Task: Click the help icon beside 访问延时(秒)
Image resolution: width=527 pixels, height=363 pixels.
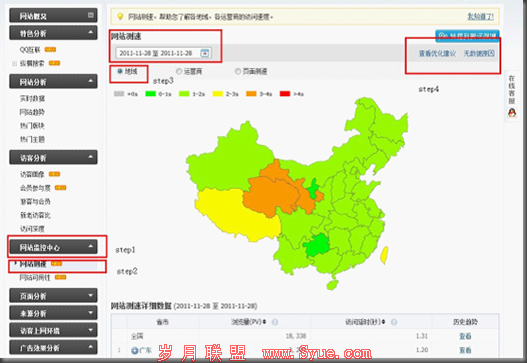Action: 394,322
